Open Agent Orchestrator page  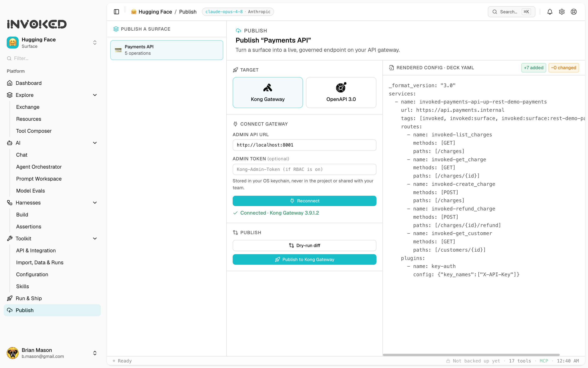[39, 167]
